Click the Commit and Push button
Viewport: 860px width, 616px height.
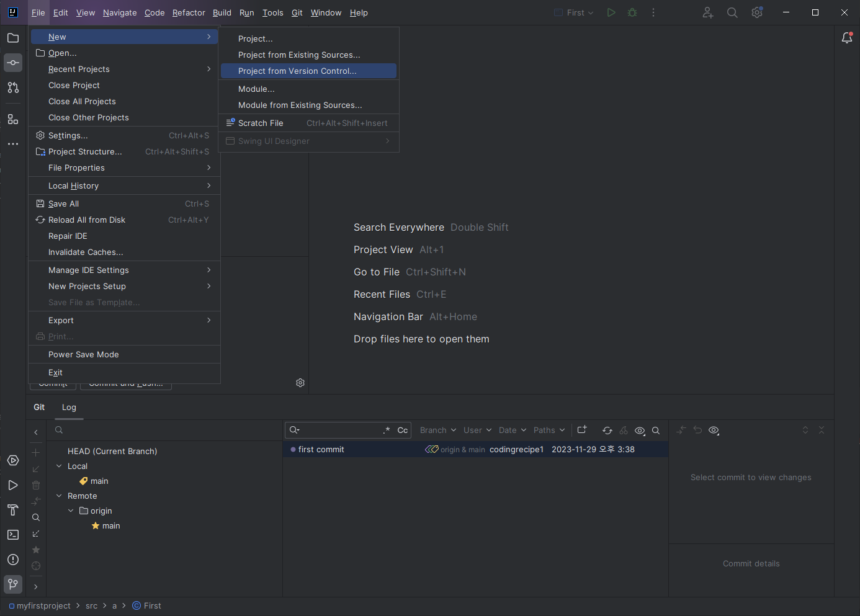(x=126, y=383)
